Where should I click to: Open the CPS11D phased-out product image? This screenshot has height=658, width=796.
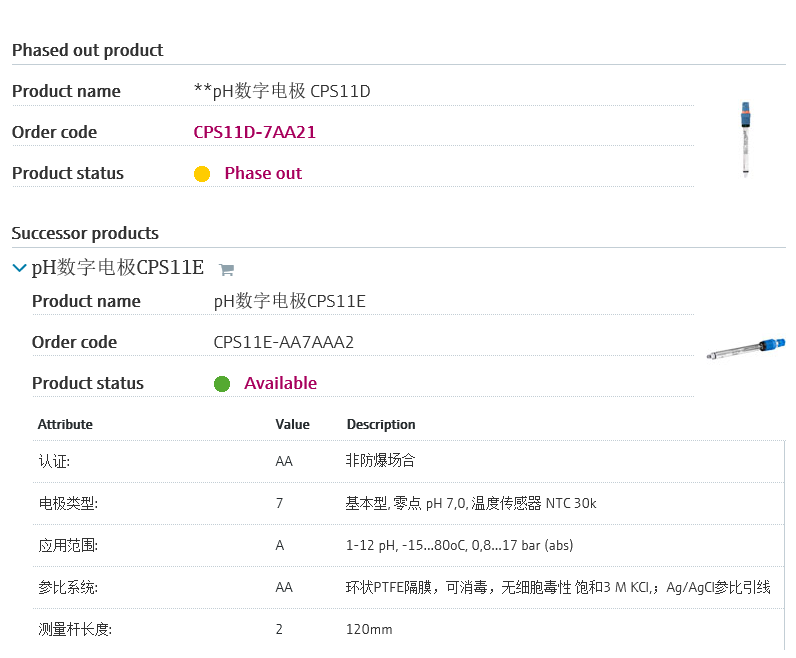coord(745,138)
